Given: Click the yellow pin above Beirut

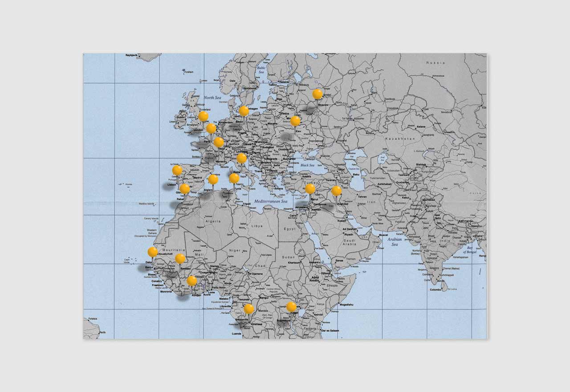Looking at the screenshot, I should click(x=310, y=189).
